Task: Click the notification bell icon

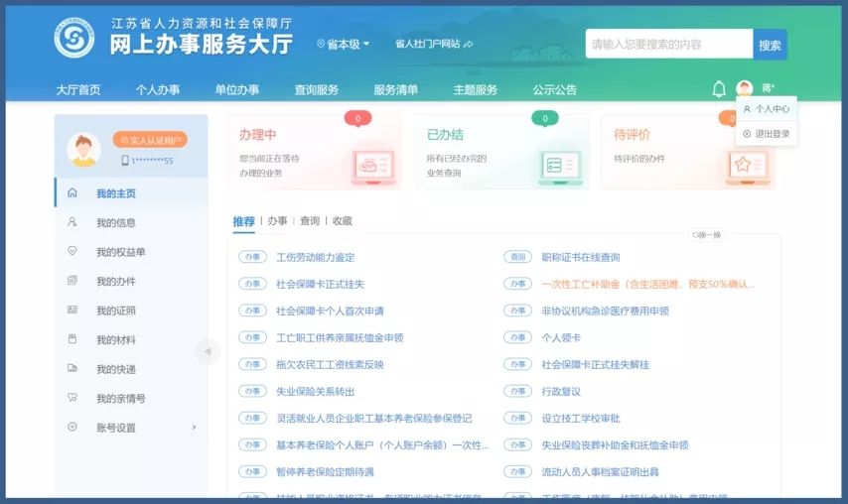Action: pyautogui.click(x=719, y=89)
